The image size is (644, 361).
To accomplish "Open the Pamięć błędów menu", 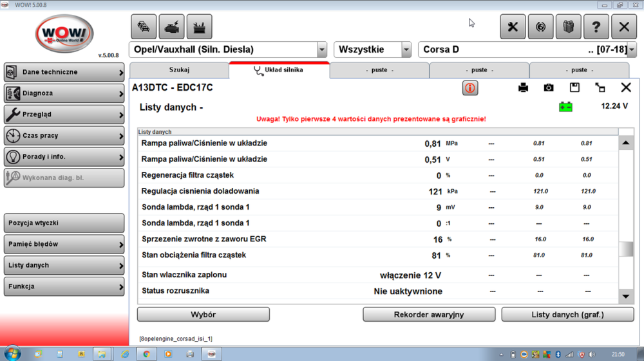I will coord(64,245).
